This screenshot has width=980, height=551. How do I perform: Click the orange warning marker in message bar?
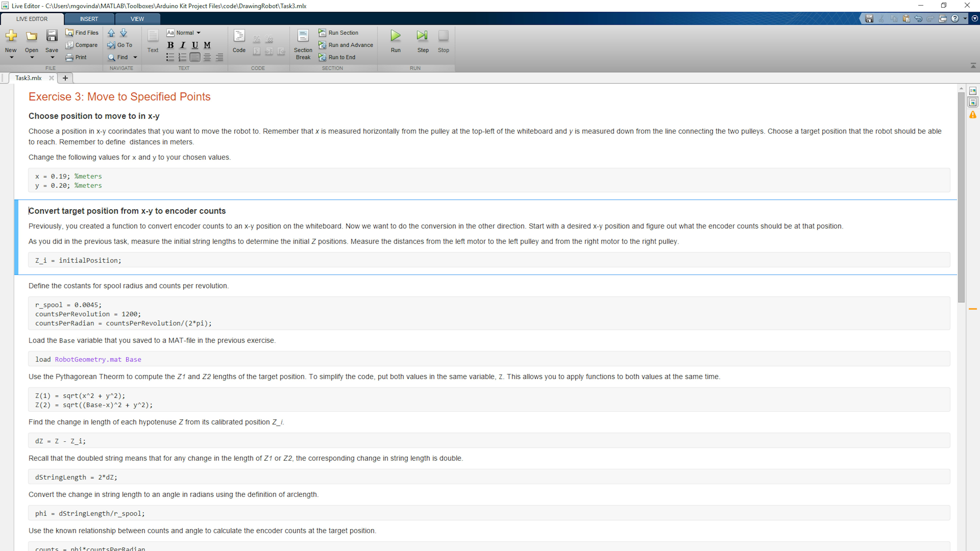tap(973, 309)
